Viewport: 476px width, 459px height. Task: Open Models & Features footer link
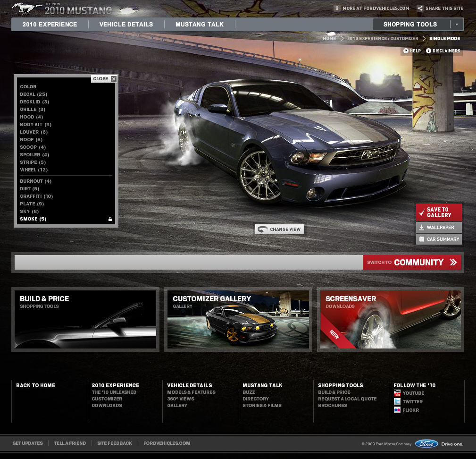[x=191, y=392]
